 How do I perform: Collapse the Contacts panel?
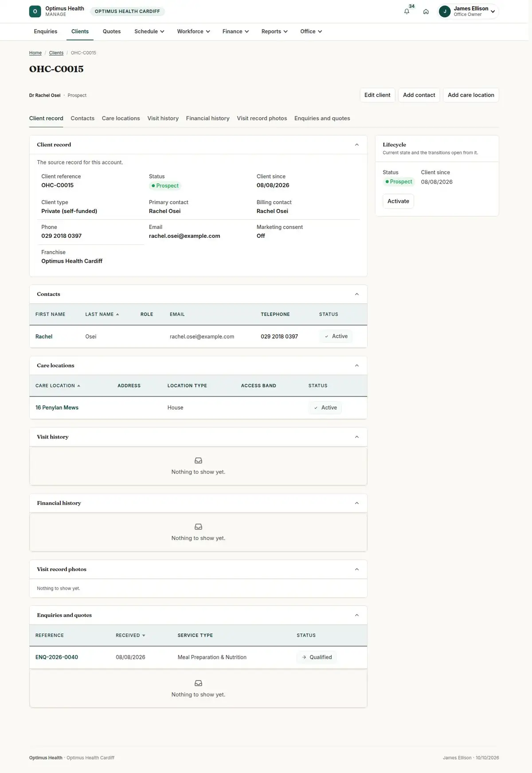pos(357,294)
